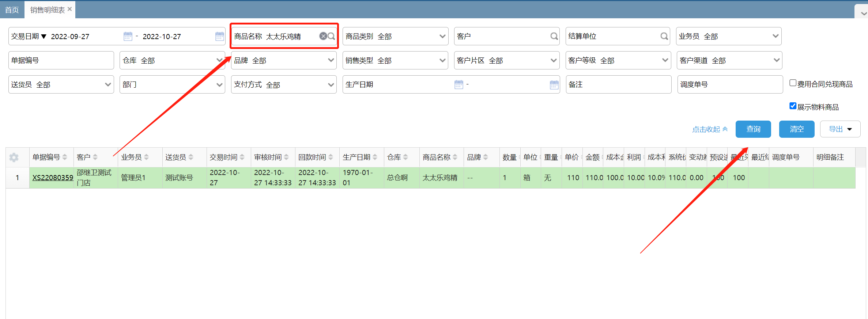
Task: Sort by 仓库 column
Action: click(x=405, y=157)
